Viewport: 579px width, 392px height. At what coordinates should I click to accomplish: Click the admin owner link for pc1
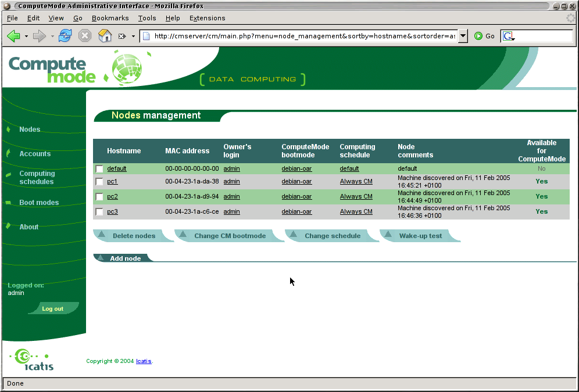(x=231, y=181)
